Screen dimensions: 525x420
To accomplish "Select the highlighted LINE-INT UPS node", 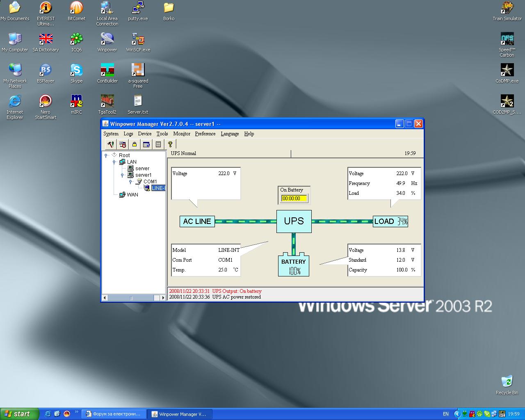I will [158, 188].
